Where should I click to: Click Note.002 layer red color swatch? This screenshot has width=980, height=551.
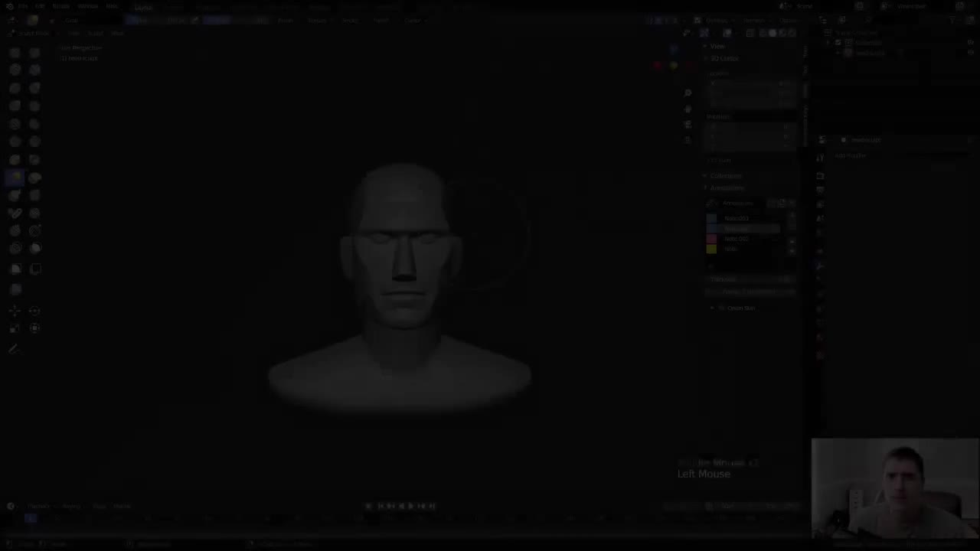tap(711, 239)
